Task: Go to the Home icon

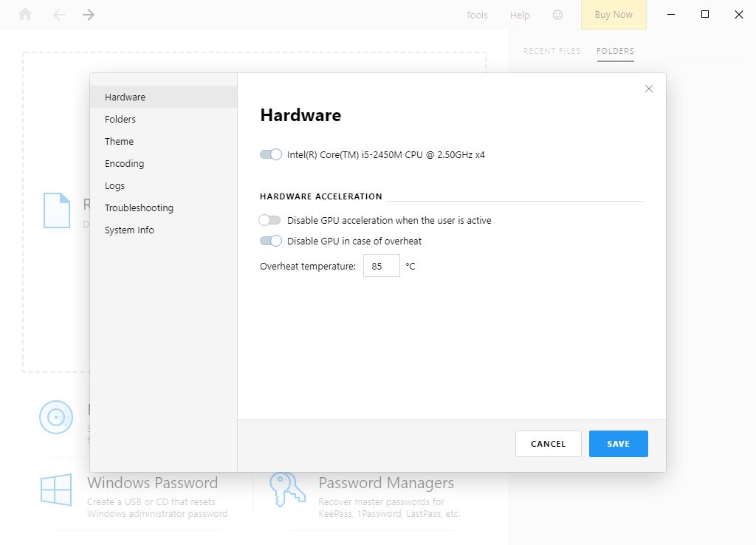Action: [25, 15]
